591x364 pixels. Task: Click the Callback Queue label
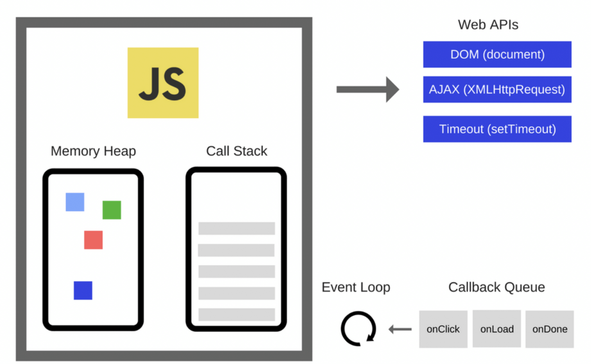(497, 287)
